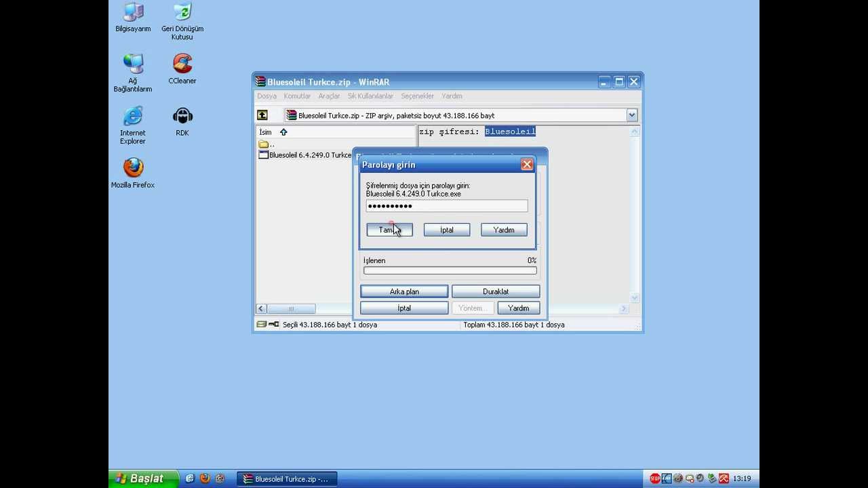Click the red antivirus tray icon beside clock

pyautogui.click(x=724, y=479)
